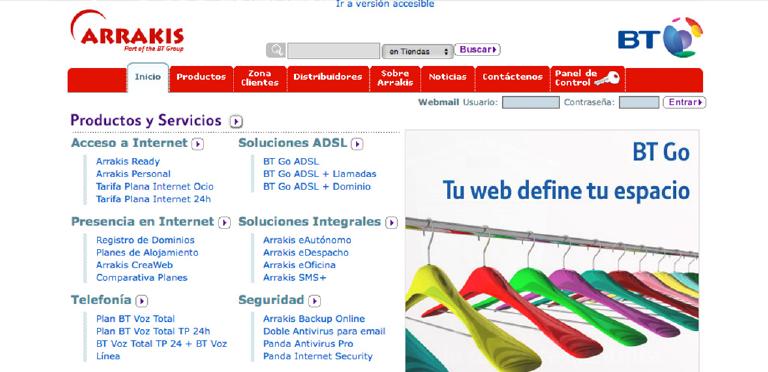Open Comparativa Planes link
The height and width of the screenshot is (372, 768).
[142, 278]
